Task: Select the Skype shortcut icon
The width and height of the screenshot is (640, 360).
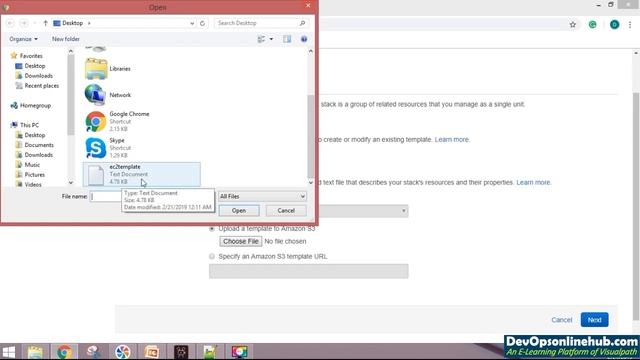Action: tap(96, 148)
